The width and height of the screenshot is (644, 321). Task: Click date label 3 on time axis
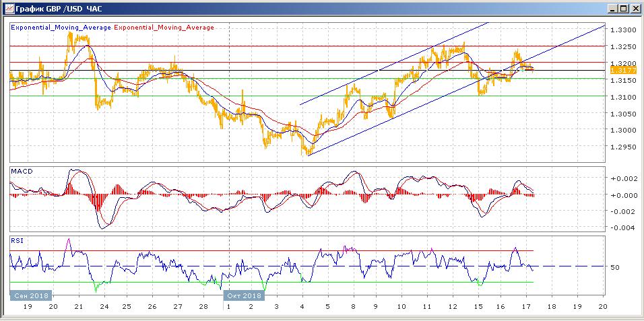pos(276,307)
